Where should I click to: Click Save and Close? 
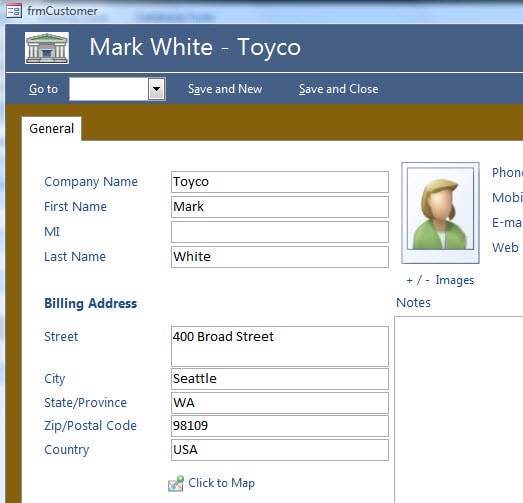click(x=339, y=89)
